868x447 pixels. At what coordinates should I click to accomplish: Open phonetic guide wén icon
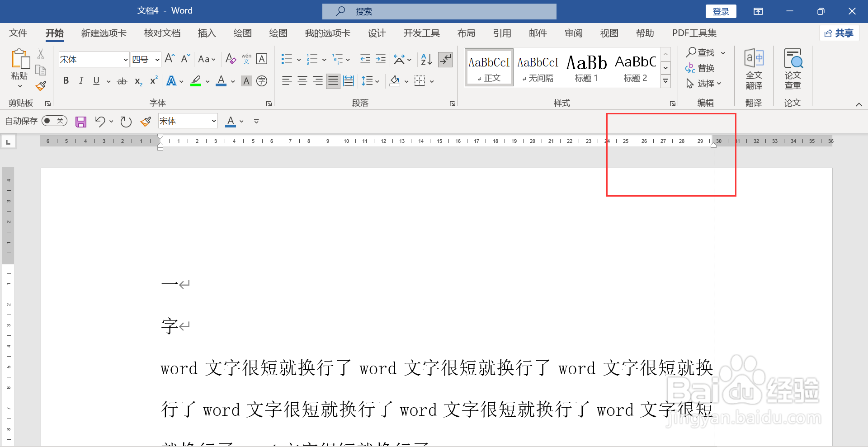pyautogui.click(x=246, y=59)
